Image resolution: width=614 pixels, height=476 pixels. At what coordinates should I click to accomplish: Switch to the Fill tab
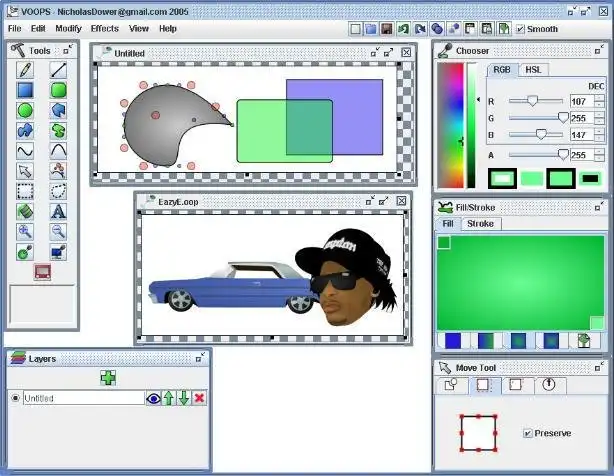448,224
